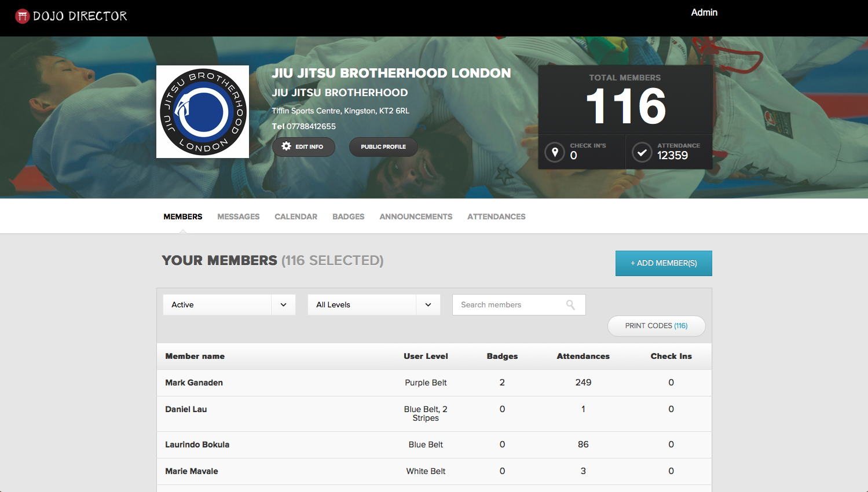Select member Laurindo Bokula
868x492 pixels.
(x=197, y=445)
